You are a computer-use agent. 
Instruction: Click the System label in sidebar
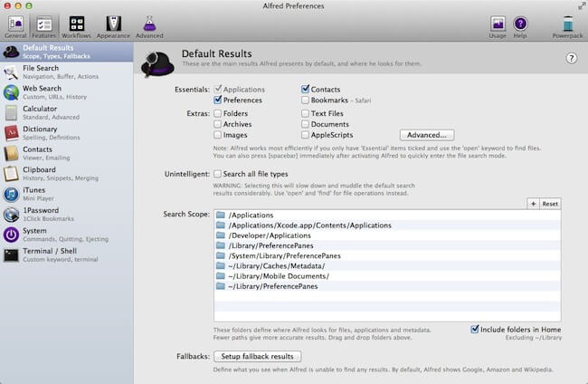[34, 230]
